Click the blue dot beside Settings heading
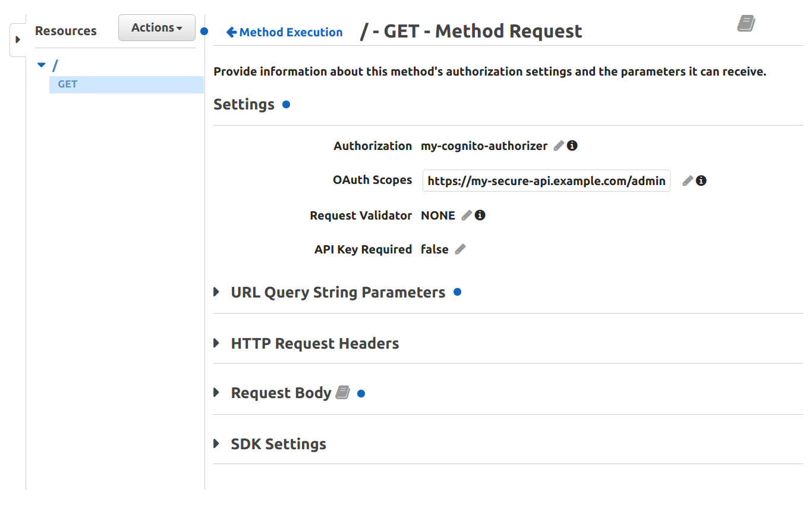The image size is (812, 523). tap(286, 104)
